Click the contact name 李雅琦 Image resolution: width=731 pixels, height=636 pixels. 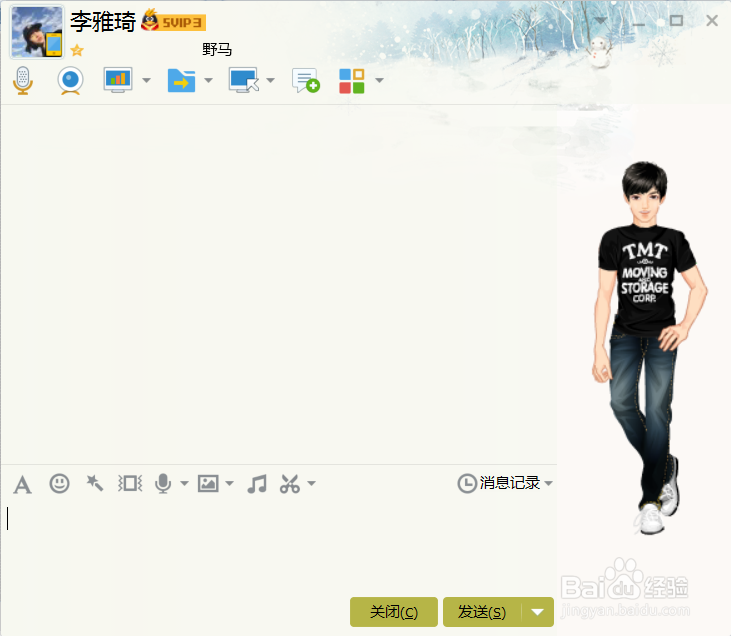click(103, 21)
